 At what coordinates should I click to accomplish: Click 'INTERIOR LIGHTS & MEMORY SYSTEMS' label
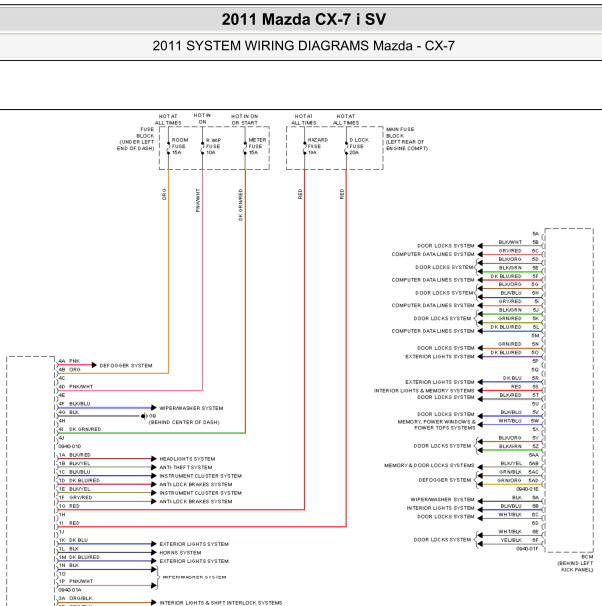[x=424, y=391]
